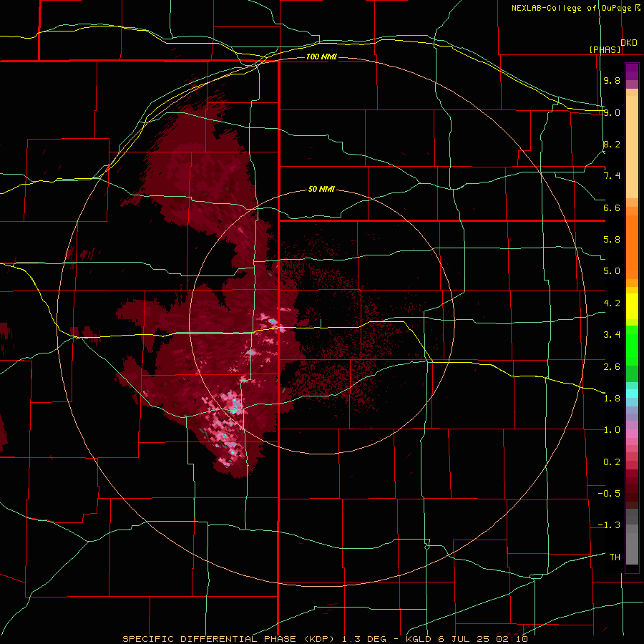Click the 5.0 value on the scale
Viewport: 644px width, 644px height.
click(x=612, y=271)
